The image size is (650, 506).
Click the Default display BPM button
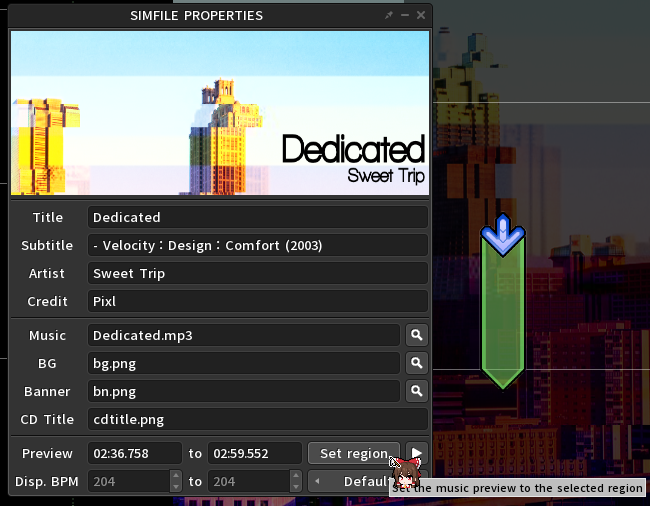pos(365,481)
